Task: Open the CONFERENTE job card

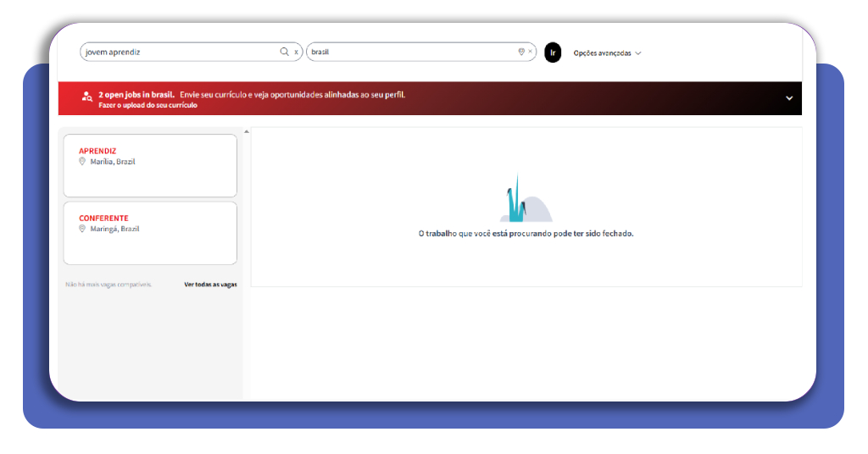Action: click(150, 233)
